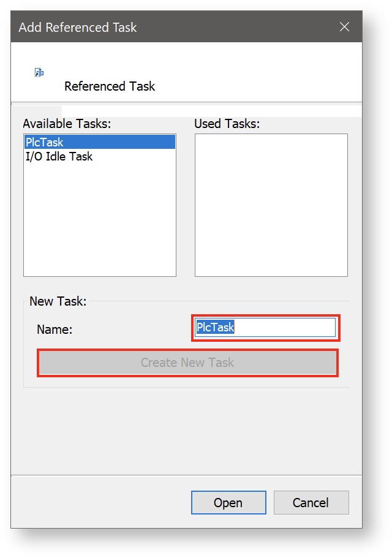Click inside the empty Used Tasks list

click(271, 202)
